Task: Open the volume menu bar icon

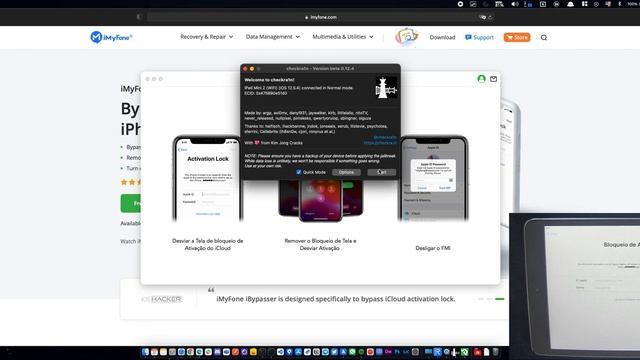Action: point(515,4)
